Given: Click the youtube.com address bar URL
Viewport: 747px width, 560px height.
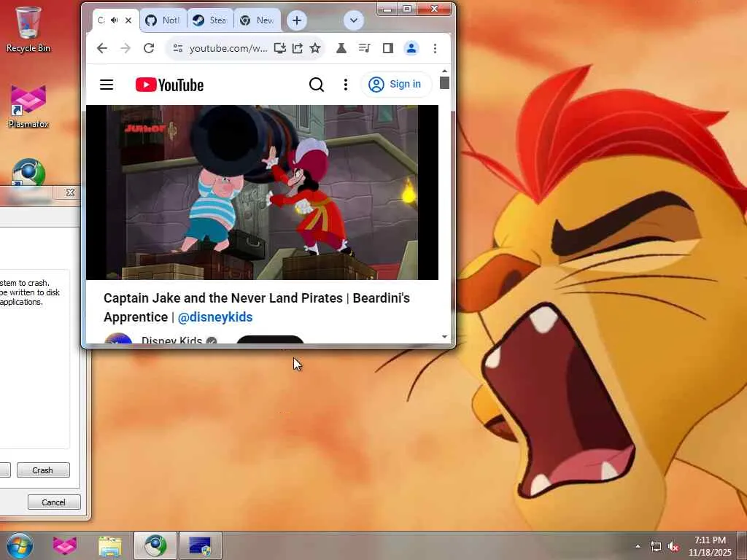Looking at the screenshot, I should 228,48.
